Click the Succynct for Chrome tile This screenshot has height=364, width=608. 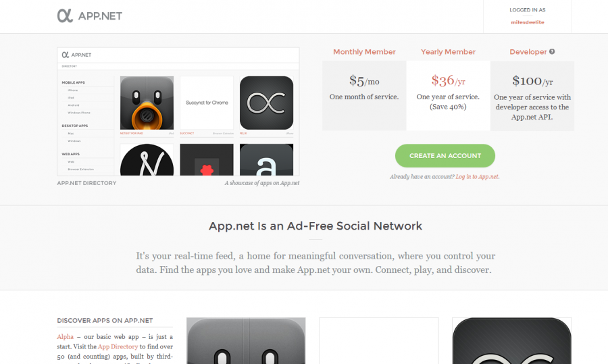tap(207, 103)
